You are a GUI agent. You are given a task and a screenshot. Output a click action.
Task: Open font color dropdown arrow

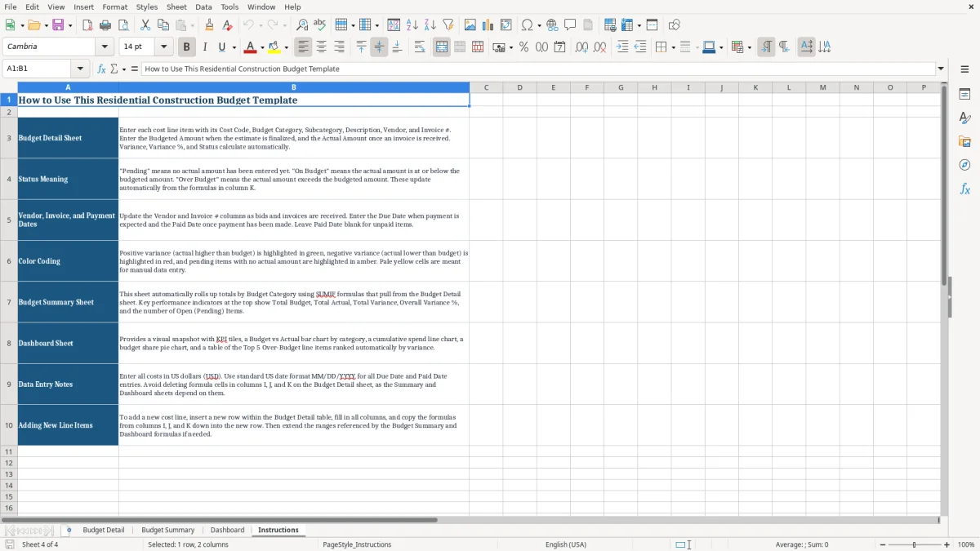[x=262, y=47]
